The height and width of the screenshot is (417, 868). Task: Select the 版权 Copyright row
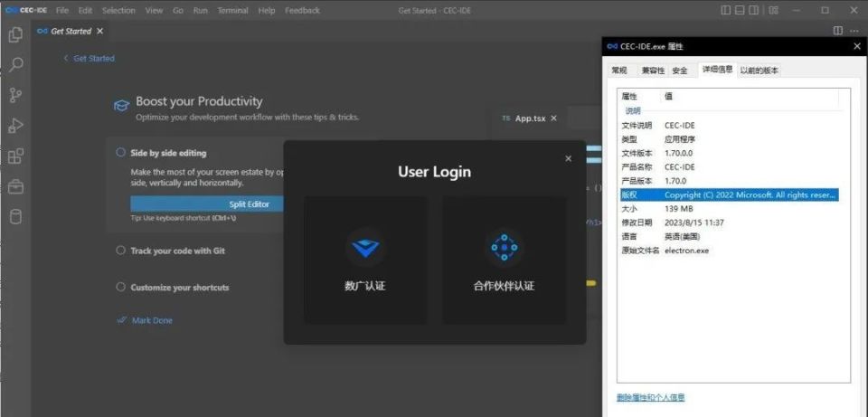pos(730,195)
